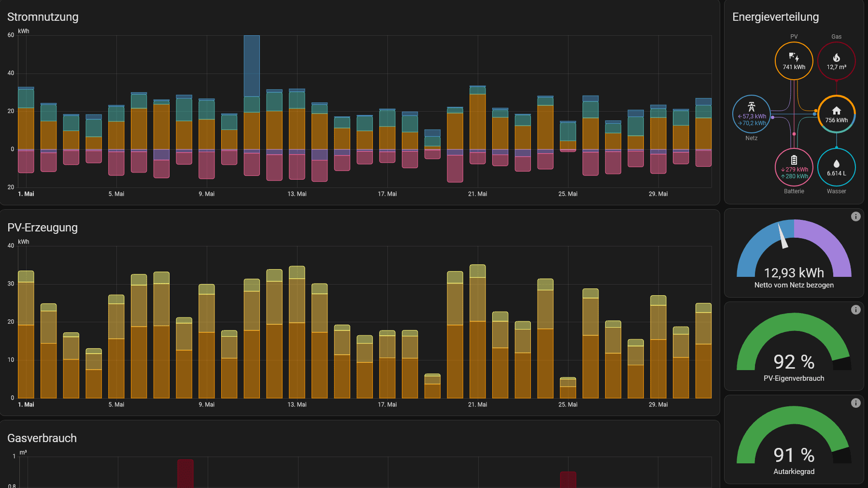Show info for the PV-Eigenverbrauch gauge
Screen dimensions: 868x488
855,310
